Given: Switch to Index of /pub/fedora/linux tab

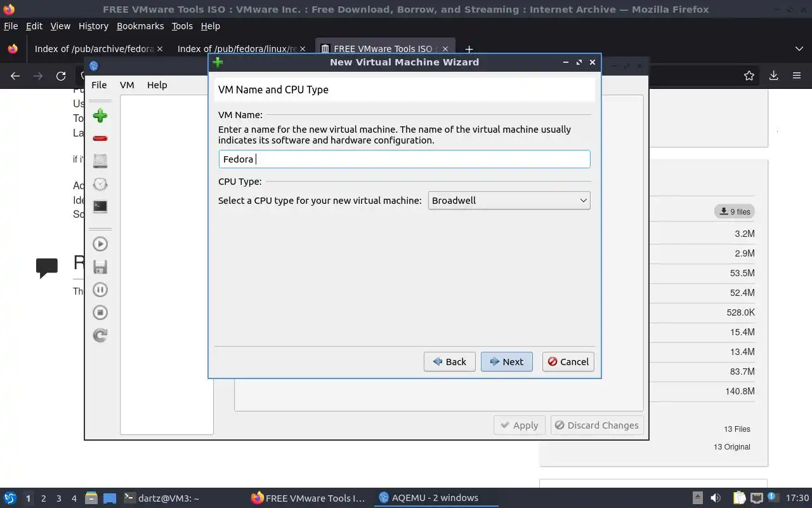Looking at the screenshot, I should pyautogui.click(x=237, y=49).
